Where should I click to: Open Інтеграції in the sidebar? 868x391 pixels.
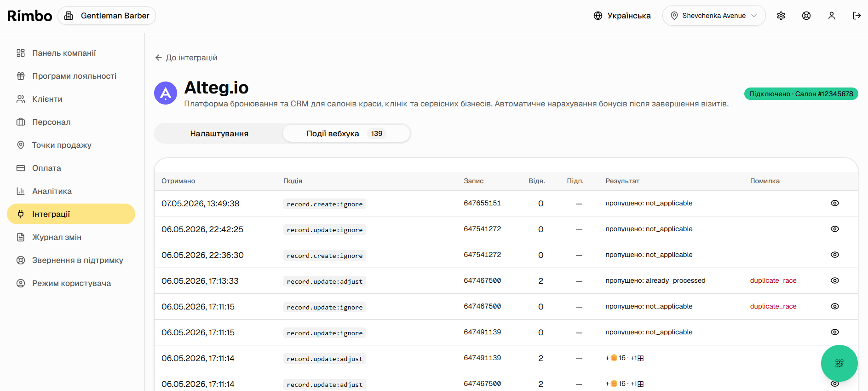[x=71, y=214]
